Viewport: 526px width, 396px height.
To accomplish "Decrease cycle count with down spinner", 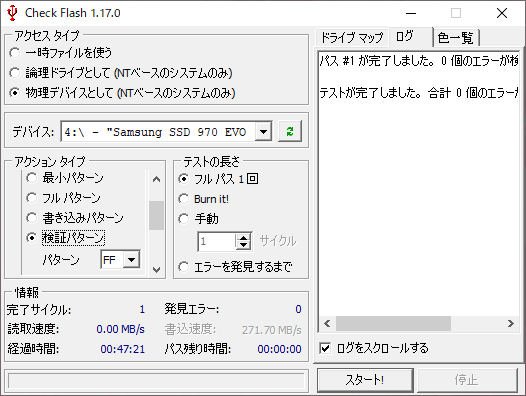I will click(x=244, y=245).
